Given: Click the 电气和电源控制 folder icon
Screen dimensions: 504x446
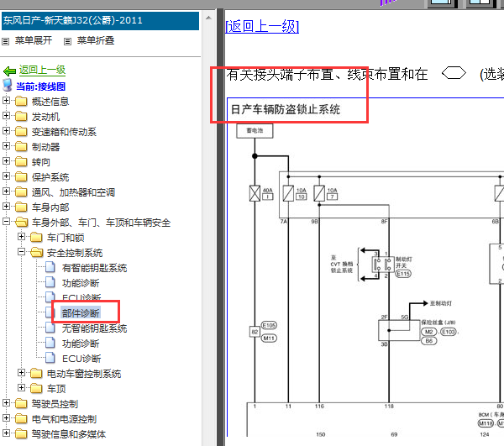Looking at the screenshot, I should pyautogui.click(x=21, y=418).
